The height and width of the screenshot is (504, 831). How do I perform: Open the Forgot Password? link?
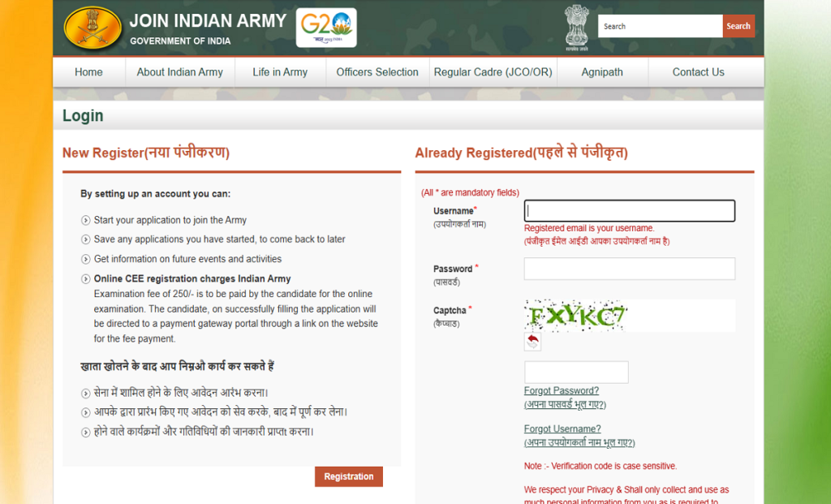[x=562, y=390]
